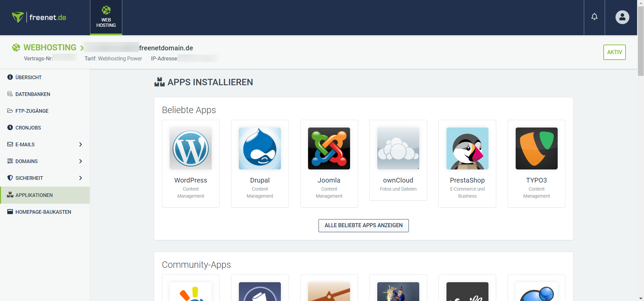Click the Tarif: Webhosting Power text

113,58
